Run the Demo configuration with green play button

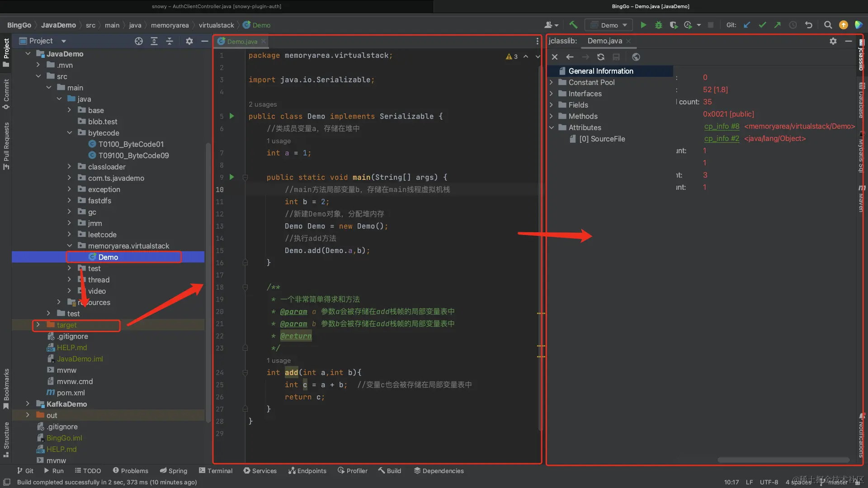coord(643,25)
